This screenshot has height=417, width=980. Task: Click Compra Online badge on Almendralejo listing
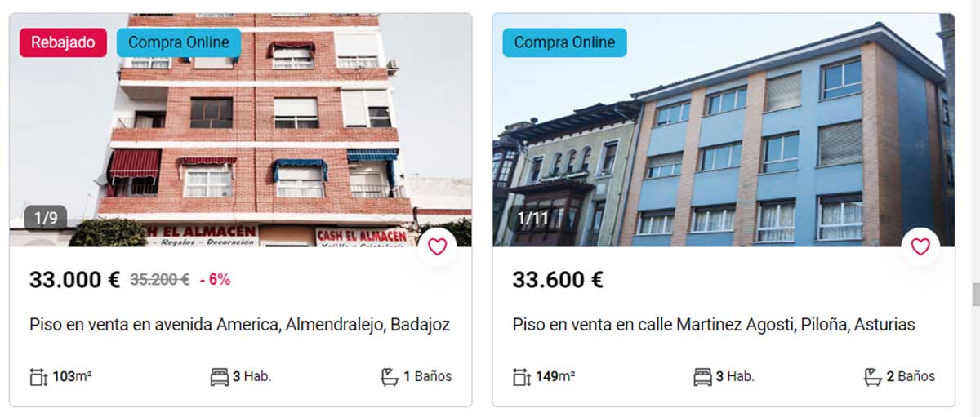point(179,42)
